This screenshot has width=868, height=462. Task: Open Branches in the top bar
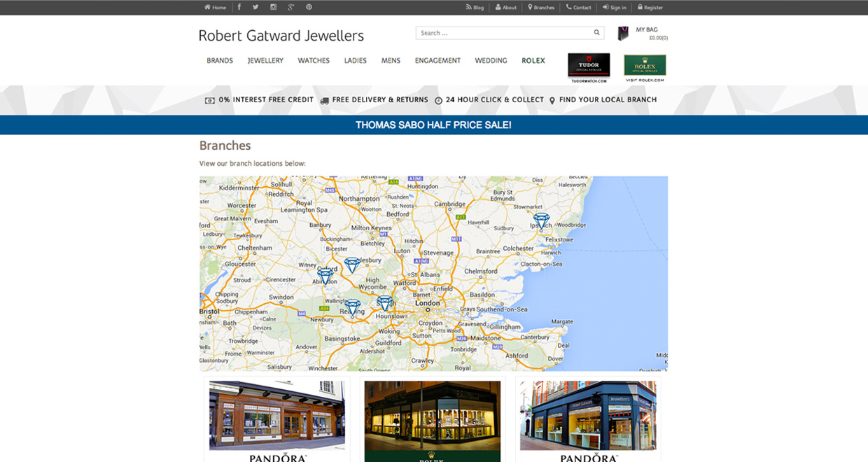541,7
